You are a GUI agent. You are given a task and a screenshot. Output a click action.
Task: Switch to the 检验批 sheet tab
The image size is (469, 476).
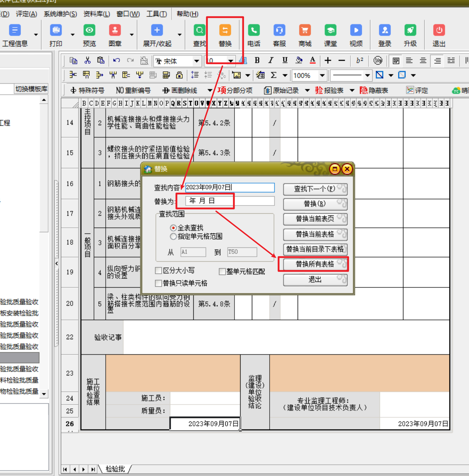(x=115, y=469)
